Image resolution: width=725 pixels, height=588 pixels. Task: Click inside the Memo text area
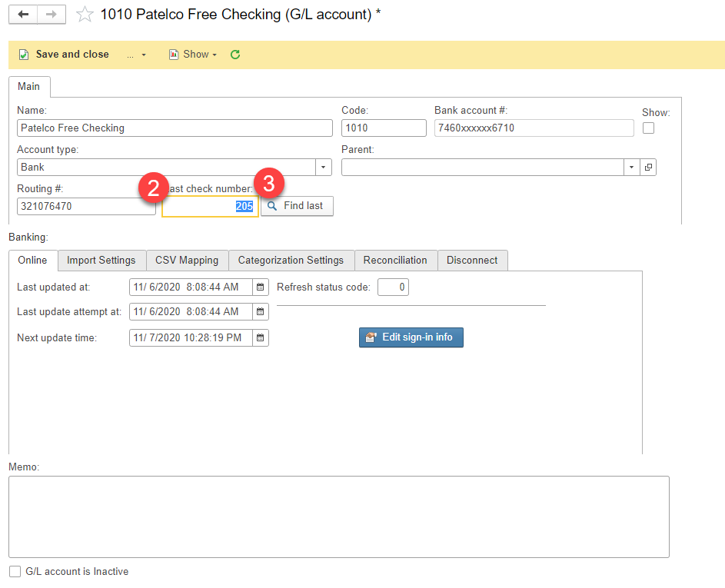point(339,517)
